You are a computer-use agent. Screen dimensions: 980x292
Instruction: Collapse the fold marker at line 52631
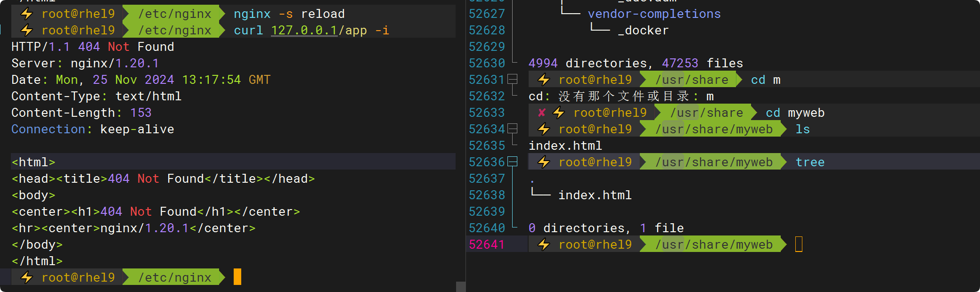pyautogui.click(x=512, y=79)
